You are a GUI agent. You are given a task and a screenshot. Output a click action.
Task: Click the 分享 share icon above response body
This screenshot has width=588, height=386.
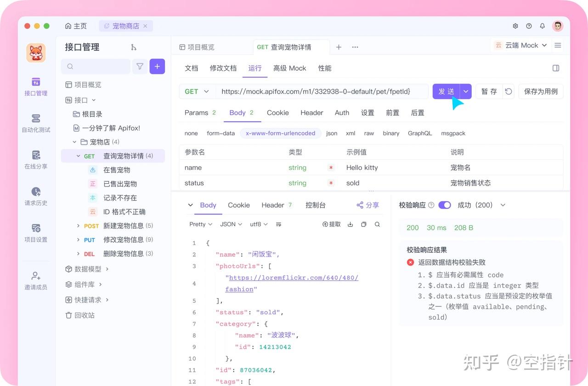coord(367,205)
